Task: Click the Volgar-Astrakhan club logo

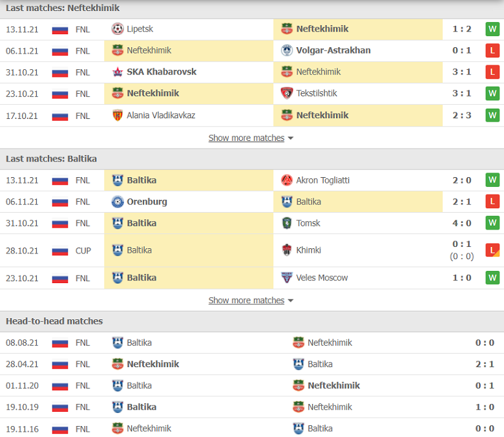Action: (287, 50)
